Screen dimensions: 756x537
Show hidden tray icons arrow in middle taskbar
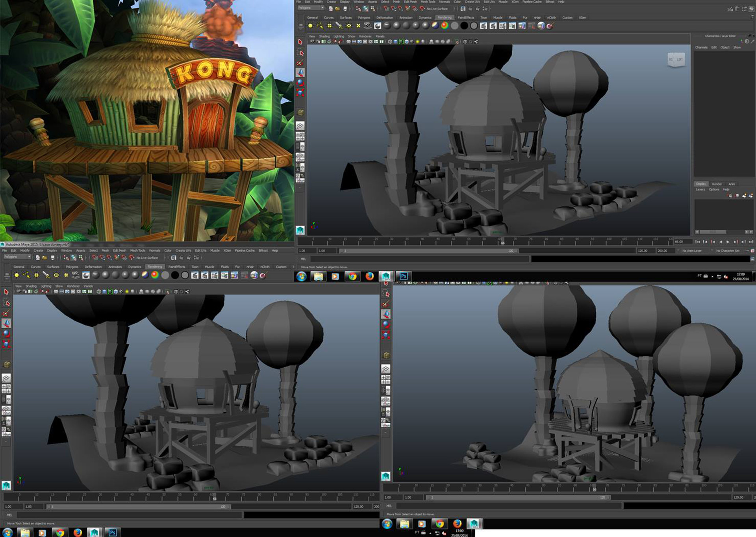(712, 276)
